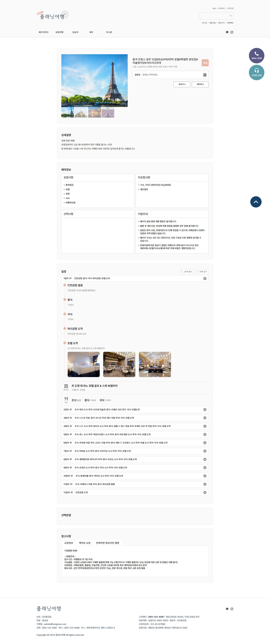Click the 전체 닫기 button
Viewport: 270px width, 644px height.
coord(201,272)
